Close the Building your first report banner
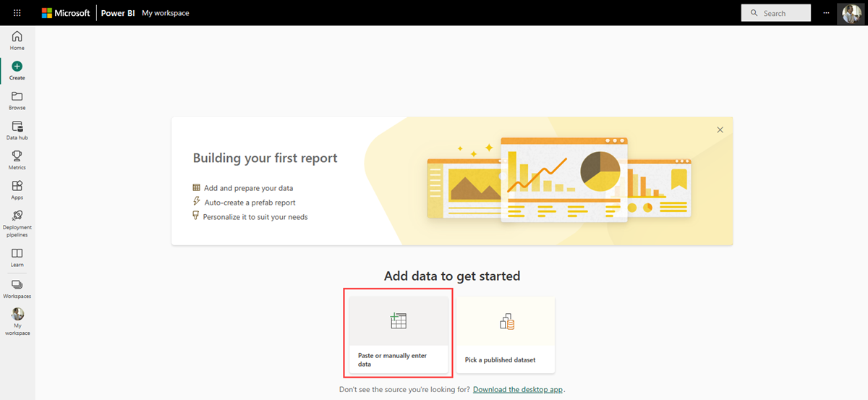The image size is (868, 400). pyautogui.click(x=720, y=129)
